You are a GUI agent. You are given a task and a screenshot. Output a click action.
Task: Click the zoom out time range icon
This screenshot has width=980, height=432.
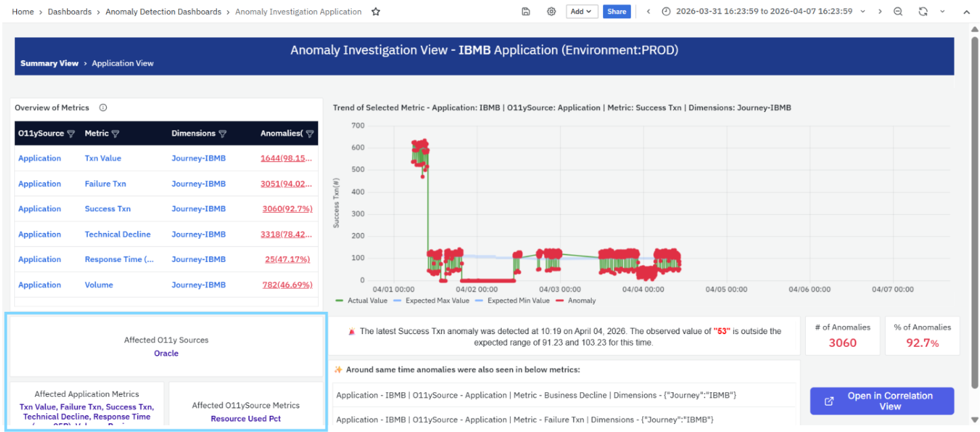point(898,11)
